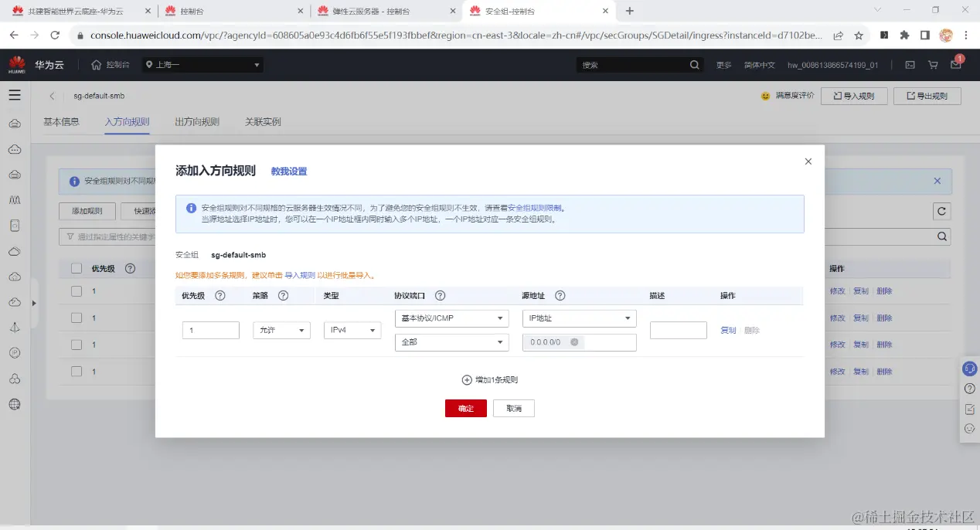Screen dimensions: 980x530
Task: Click help icon next to 优先级 in dialog header
Action: pos(219,295)
